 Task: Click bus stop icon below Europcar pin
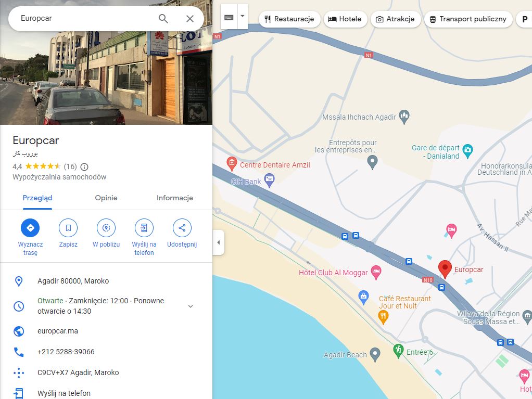pos(441,288)
